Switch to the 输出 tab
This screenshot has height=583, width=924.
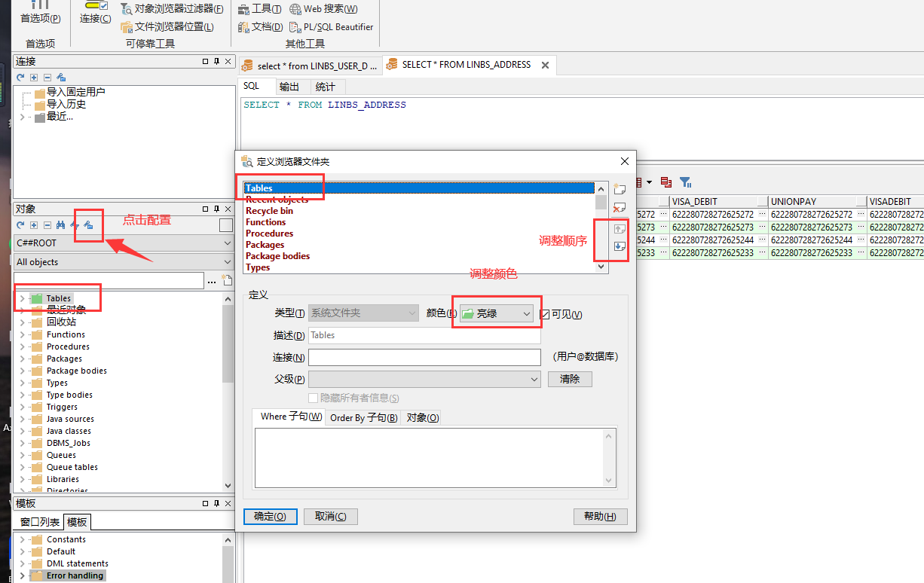pyautogui.click(x=289, y=87)
